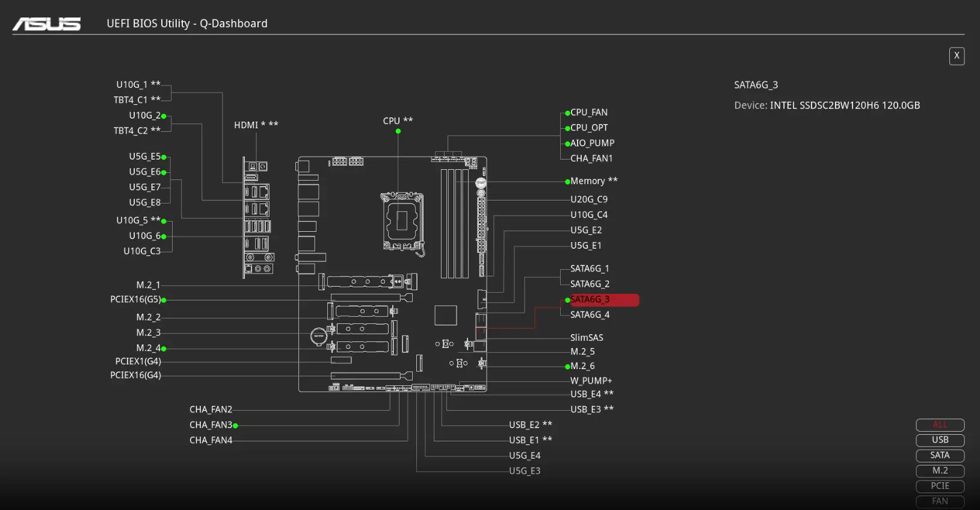This screenshot has height=510, width=980.
Task: Choose the M.2_6 slot label
Action: (x=582, y=366)
